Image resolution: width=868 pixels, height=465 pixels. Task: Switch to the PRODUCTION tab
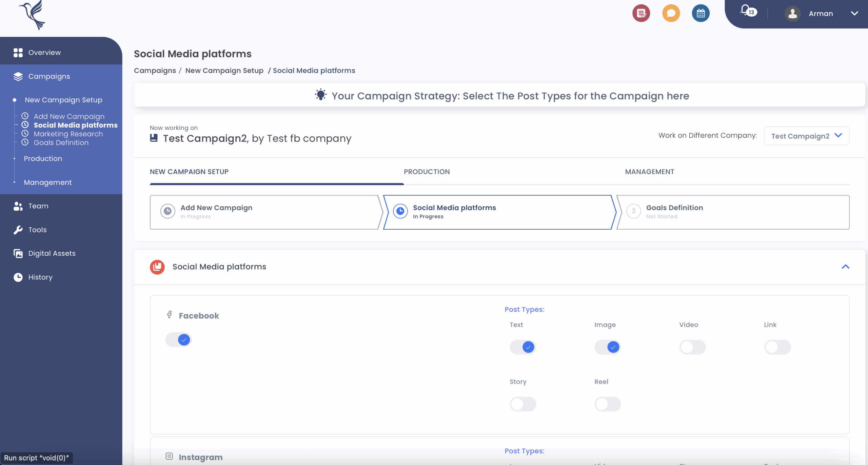pos(427,172)
